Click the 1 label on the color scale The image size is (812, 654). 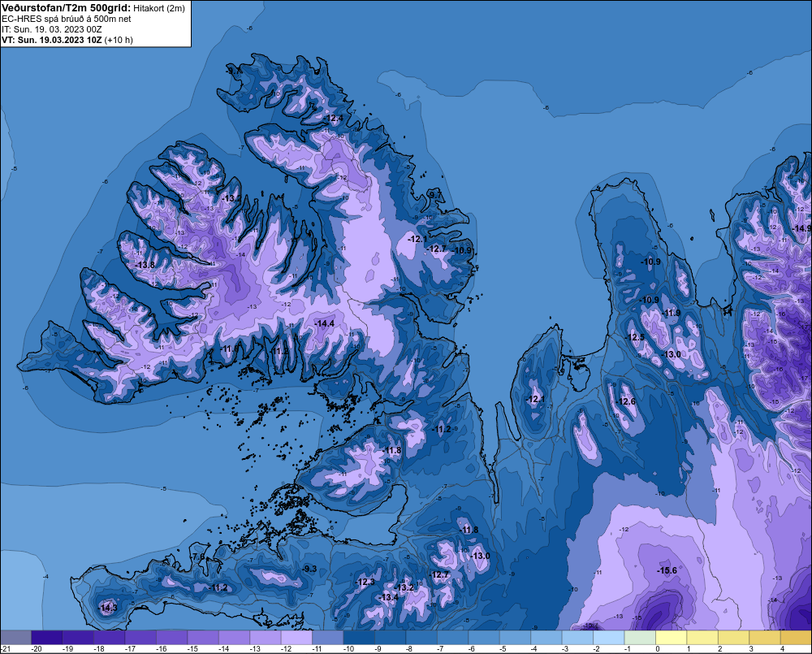689,649
